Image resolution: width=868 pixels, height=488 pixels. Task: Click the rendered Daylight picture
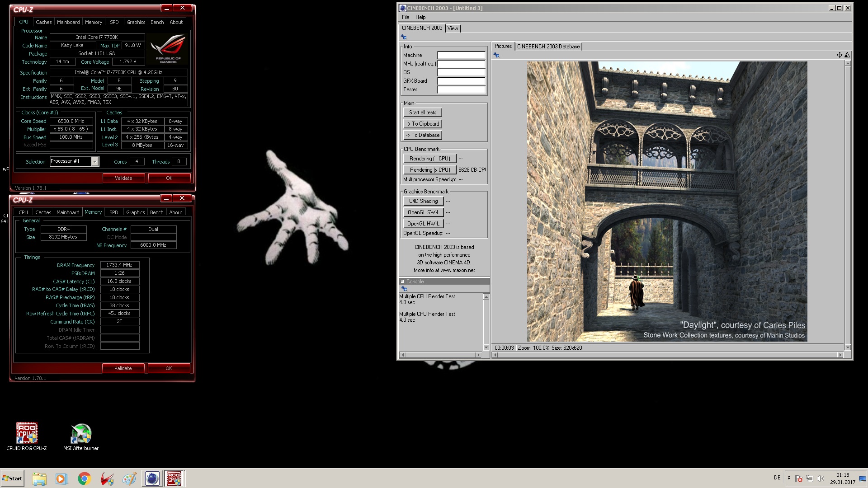click(667, 202)
